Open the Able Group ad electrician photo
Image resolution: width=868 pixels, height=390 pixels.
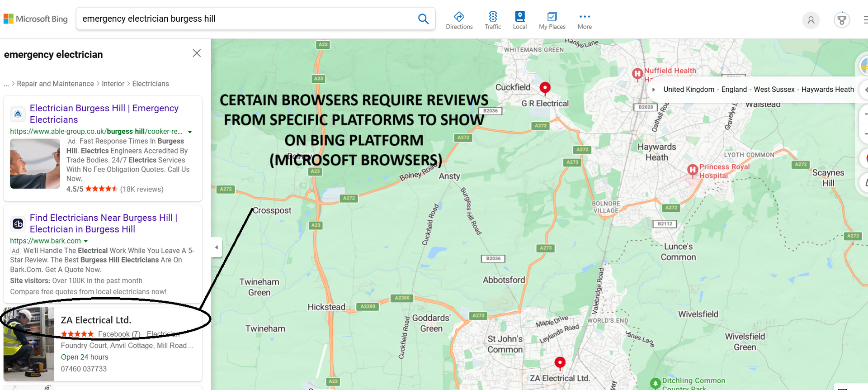point(35,164)
